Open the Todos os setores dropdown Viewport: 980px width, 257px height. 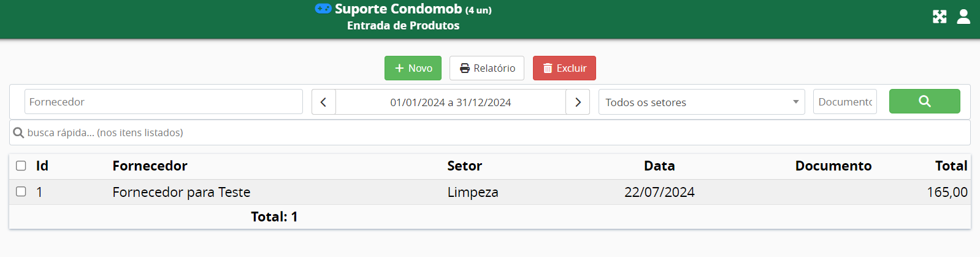(701, 102)
